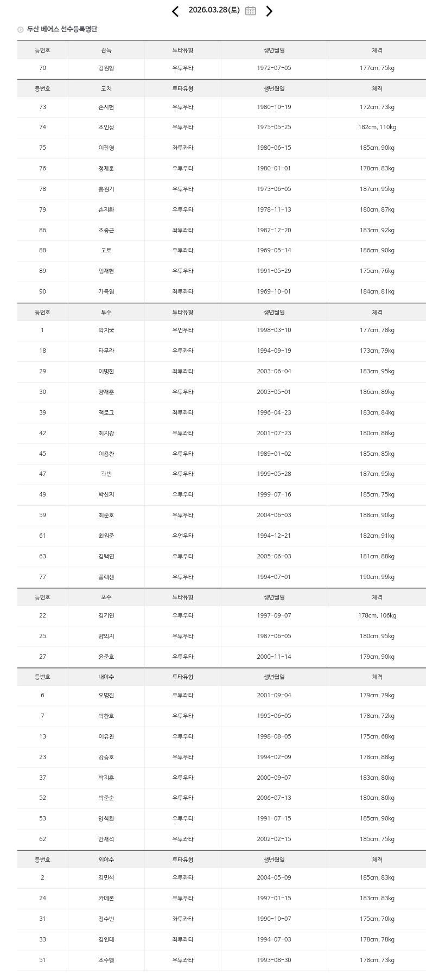Click the 내야수 section header cell
This screenshot has width=426, height=980.
pyautogui.click(x=106, y=677)
